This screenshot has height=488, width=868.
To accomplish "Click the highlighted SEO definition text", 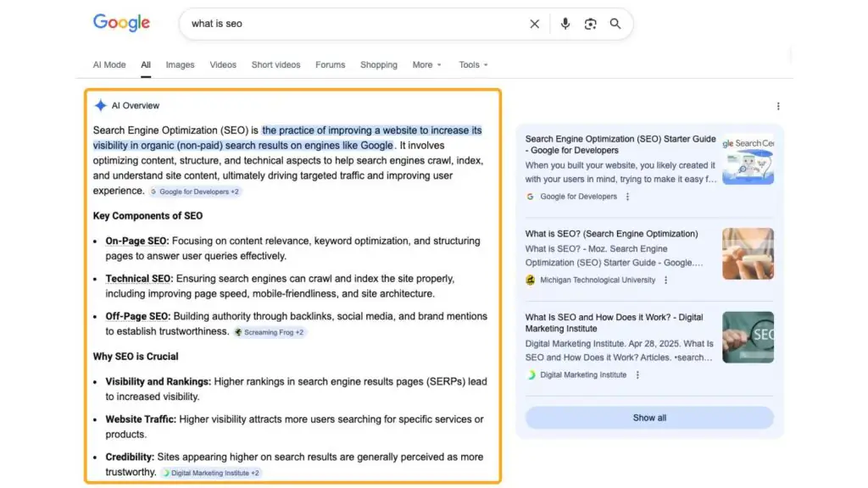I will click(x=287, y=138).
